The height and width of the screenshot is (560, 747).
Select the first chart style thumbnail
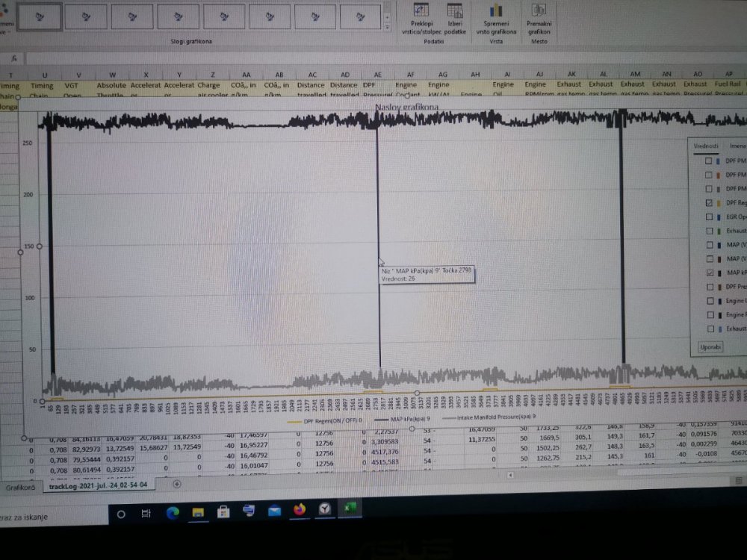pyautogui.click(x=40, y=16)
